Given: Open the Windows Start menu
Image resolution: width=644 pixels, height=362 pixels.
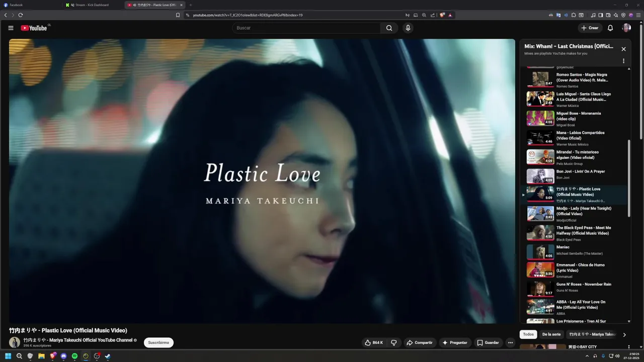Looking at the screenshot, I should [8, 356].
